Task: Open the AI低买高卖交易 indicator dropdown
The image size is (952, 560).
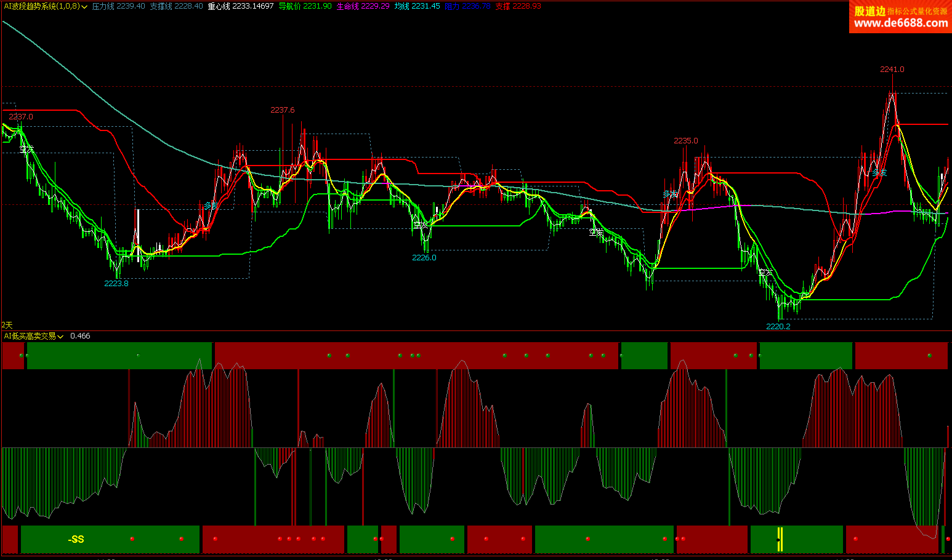Action: click(x=60, y=337)
